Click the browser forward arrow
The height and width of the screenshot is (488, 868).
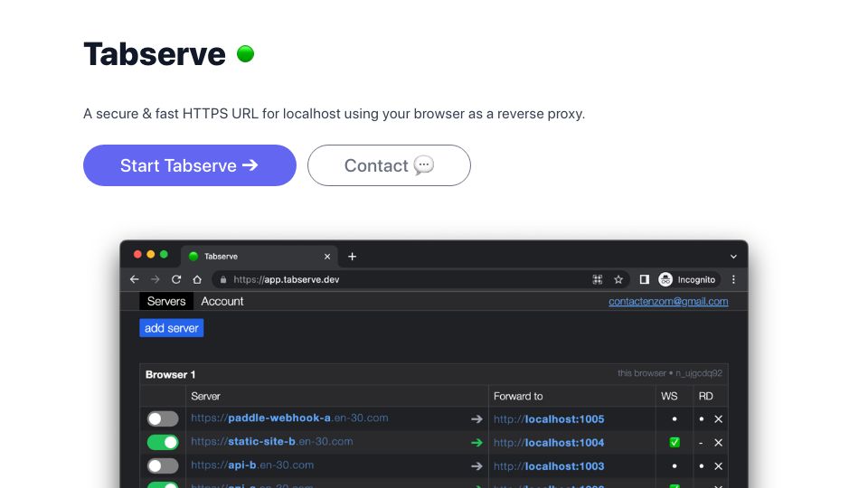(155, 279)
